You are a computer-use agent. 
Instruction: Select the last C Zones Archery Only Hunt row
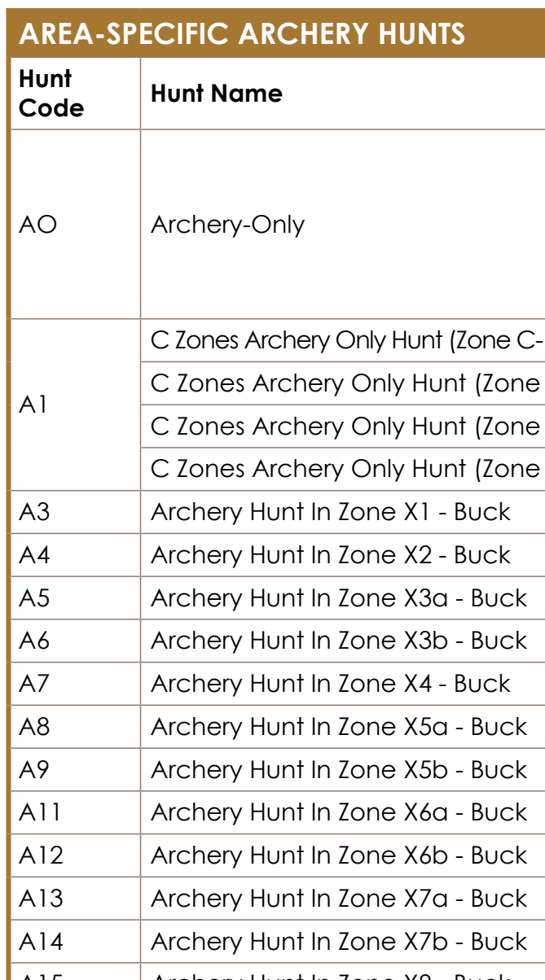click(x=343, y=470)
